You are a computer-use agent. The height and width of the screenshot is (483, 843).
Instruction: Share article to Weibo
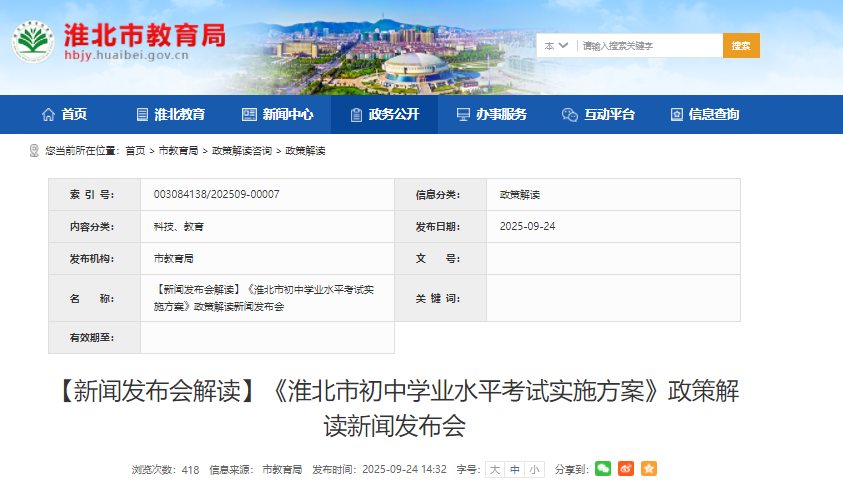(x=626, y=469)
